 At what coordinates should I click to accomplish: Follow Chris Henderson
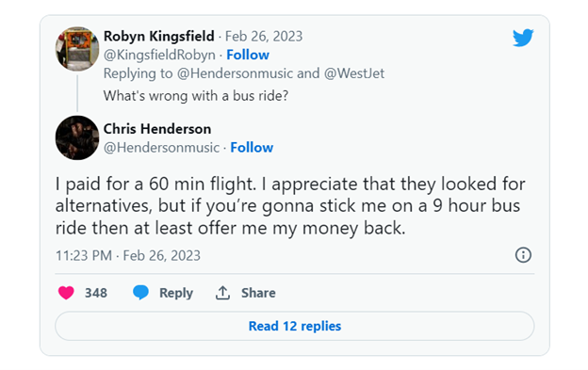[252, 148]
